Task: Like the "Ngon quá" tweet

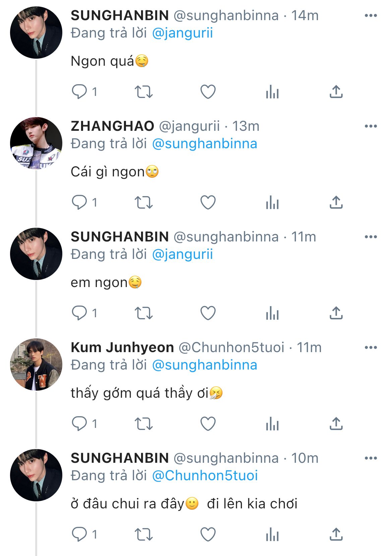Action: point(208,92)
